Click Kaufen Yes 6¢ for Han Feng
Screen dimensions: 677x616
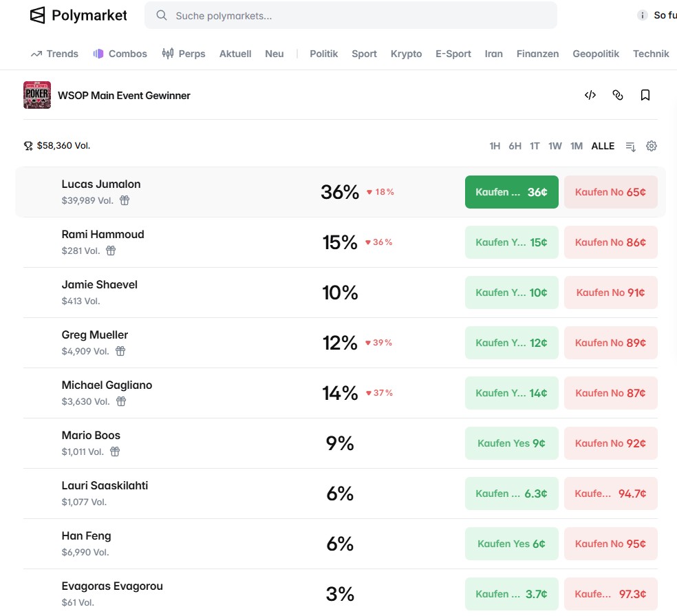512,544
